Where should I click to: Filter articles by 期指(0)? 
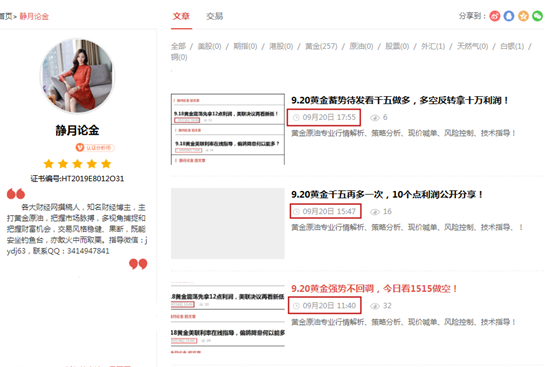[245, 46]
